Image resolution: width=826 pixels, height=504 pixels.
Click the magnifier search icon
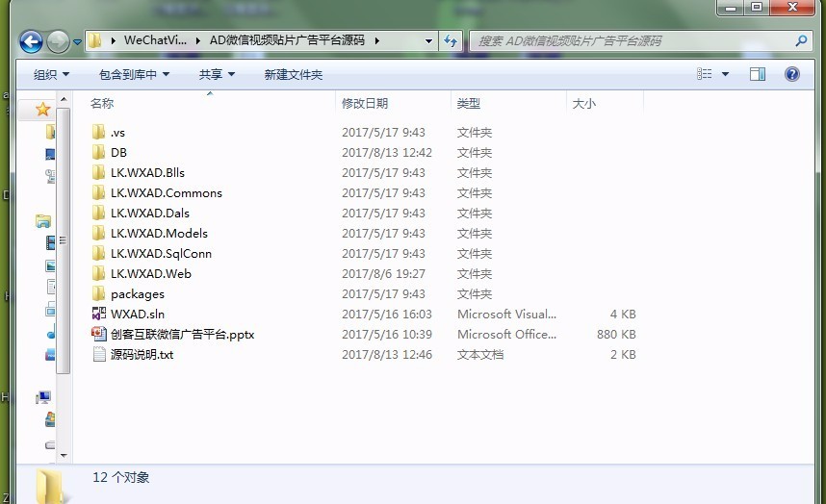tap(801, 40)
